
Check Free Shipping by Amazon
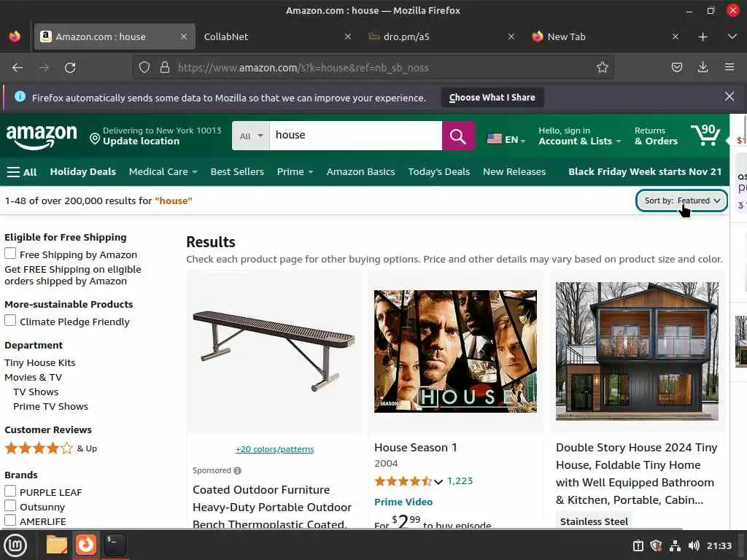(10, 253)
